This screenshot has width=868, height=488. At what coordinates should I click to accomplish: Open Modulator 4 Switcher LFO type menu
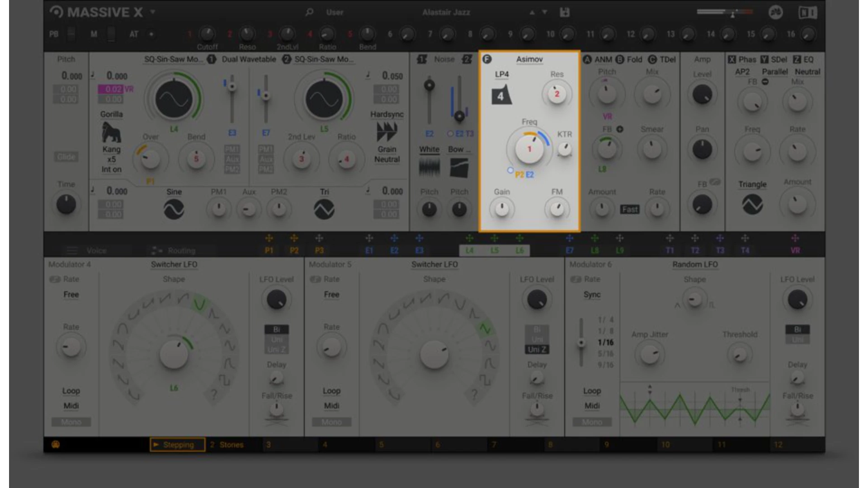coord(174,264)
